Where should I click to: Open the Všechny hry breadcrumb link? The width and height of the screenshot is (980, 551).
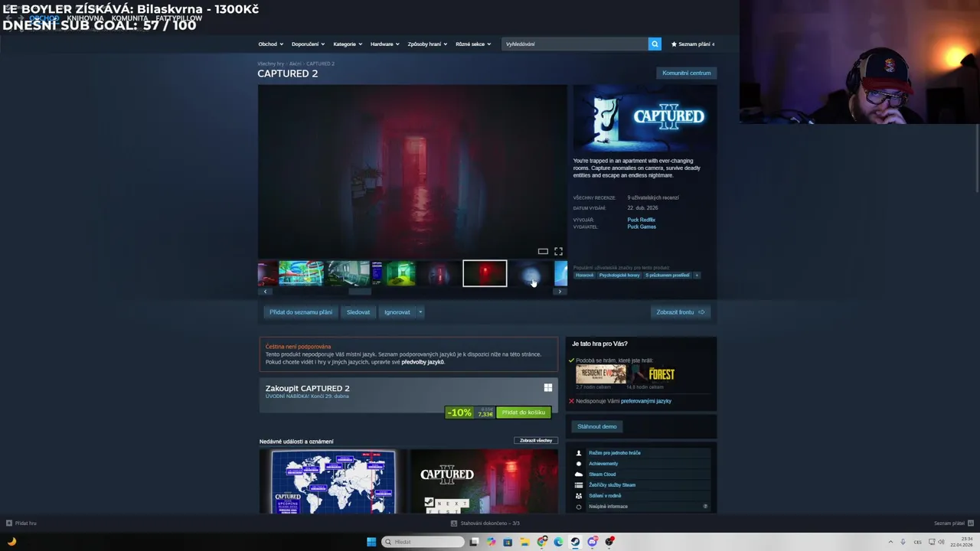click(x=270, y=64)
